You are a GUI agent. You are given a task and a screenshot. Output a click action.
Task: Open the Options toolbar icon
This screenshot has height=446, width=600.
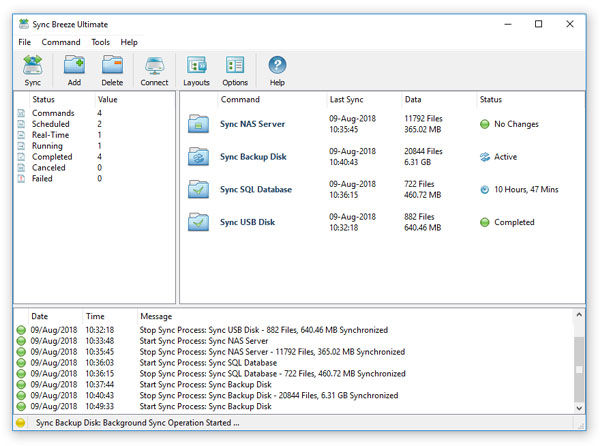235,70
